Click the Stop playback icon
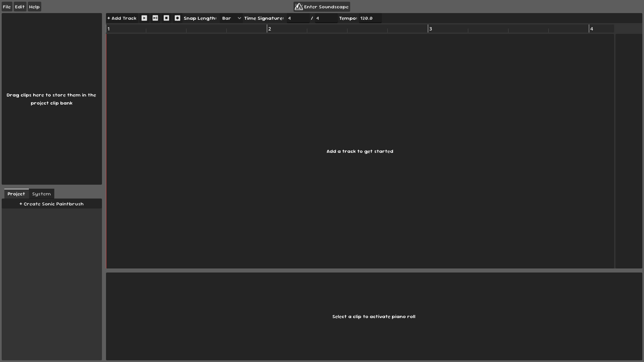644x362 pixels. click(166, 18)
